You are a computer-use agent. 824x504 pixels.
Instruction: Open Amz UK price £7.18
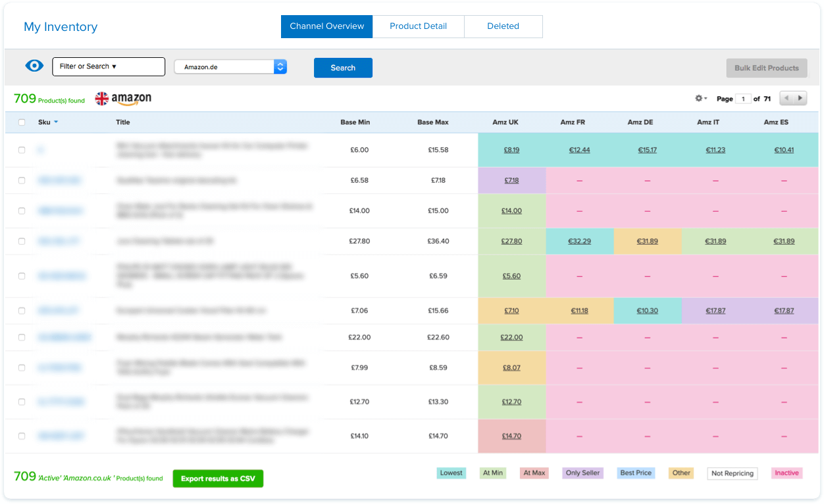tap(511, 180)
